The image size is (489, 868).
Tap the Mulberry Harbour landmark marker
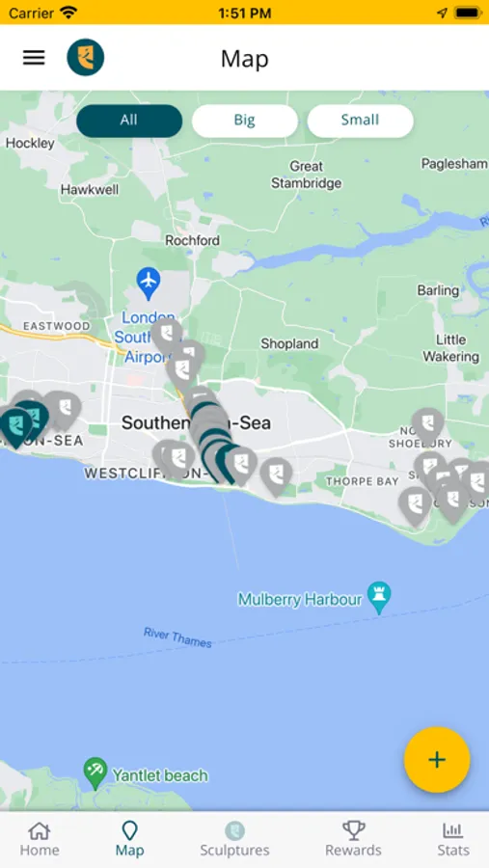380,598
